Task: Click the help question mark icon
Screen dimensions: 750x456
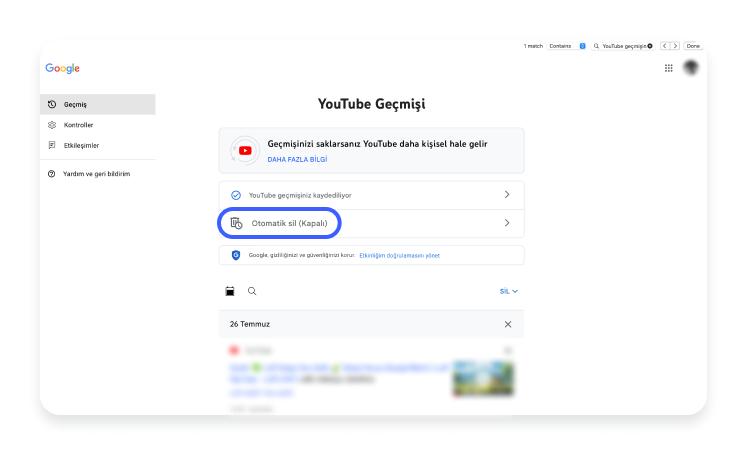Action: (x=51, y=174)
